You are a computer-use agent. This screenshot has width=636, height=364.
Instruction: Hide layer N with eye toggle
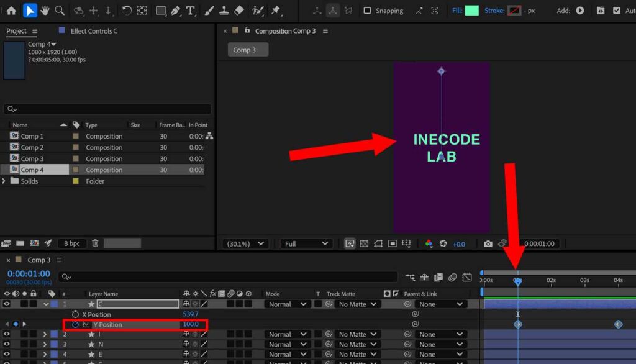click(6, 344)
